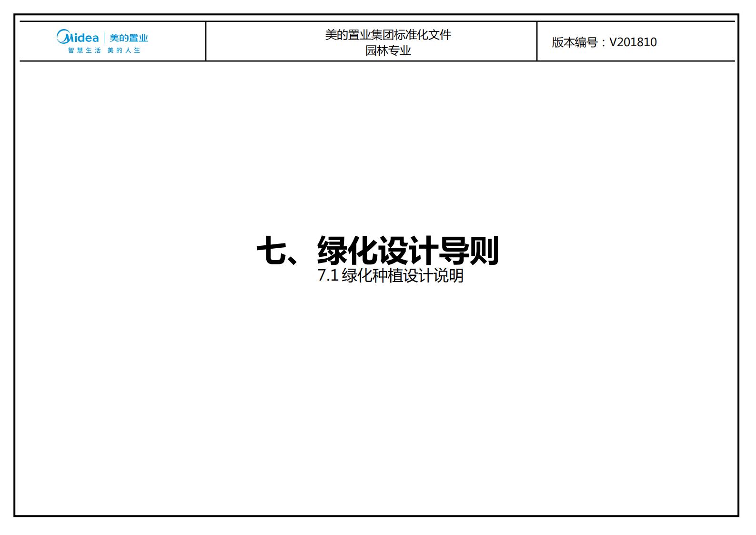
Task: Click the slogan text 智慧生活 美的人生
Action: coord(104,50)
